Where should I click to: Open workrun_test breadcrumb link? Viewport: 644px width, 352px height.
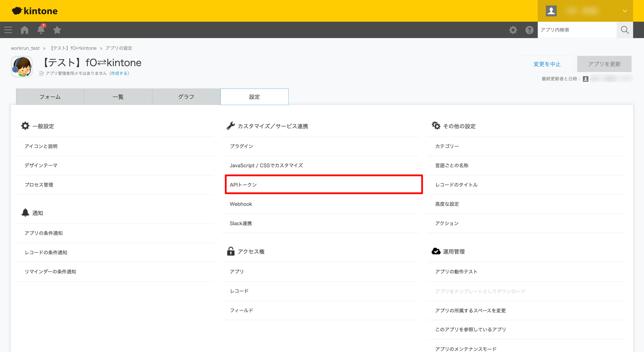point(25,48)
